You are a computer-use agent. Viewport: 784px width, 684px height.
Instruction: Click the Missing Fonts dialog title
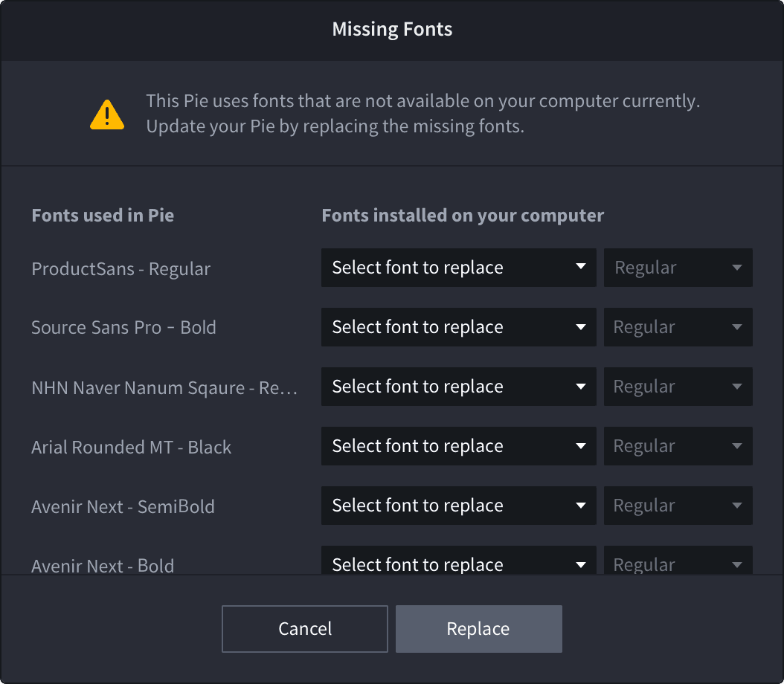[x=392, y=30]
